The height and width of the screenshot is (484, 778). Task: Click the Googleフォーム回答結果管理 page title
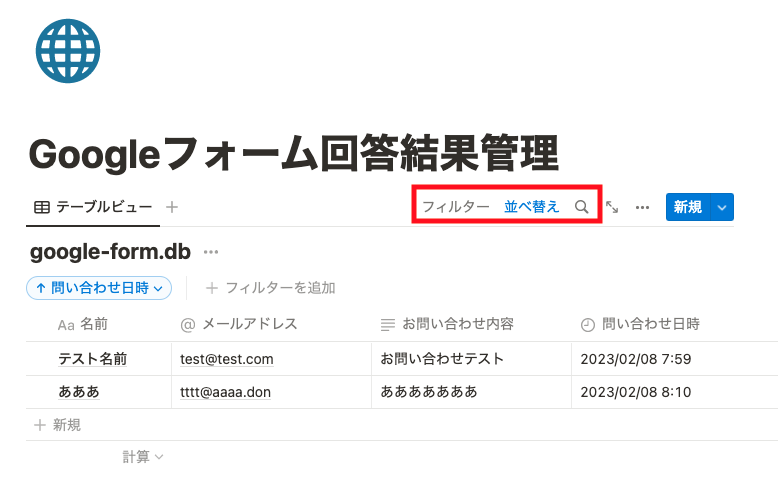[x=294, y=153]
